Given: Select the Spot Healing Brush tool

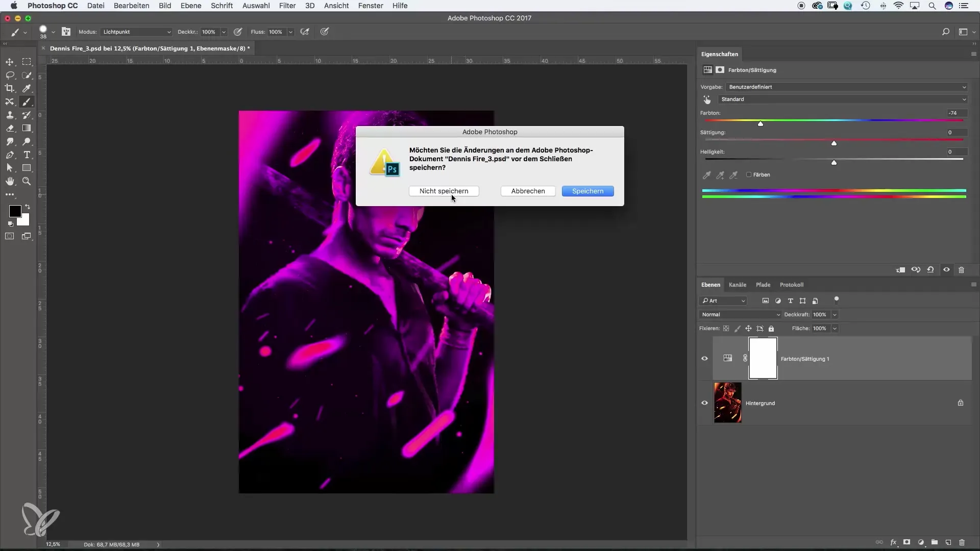Looking at the screenshot, I should pos(10,102).
